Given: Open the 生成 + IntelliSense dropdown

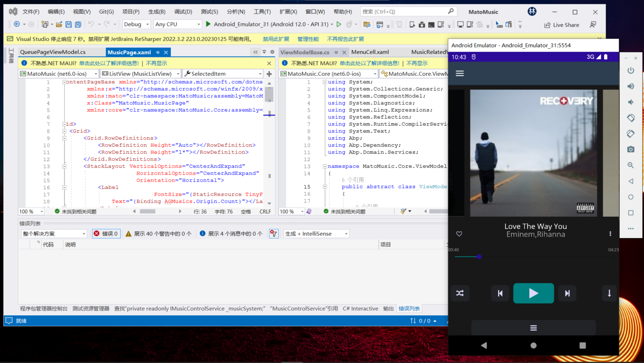Looking at the screenshot, I should [x=316, y=234].
